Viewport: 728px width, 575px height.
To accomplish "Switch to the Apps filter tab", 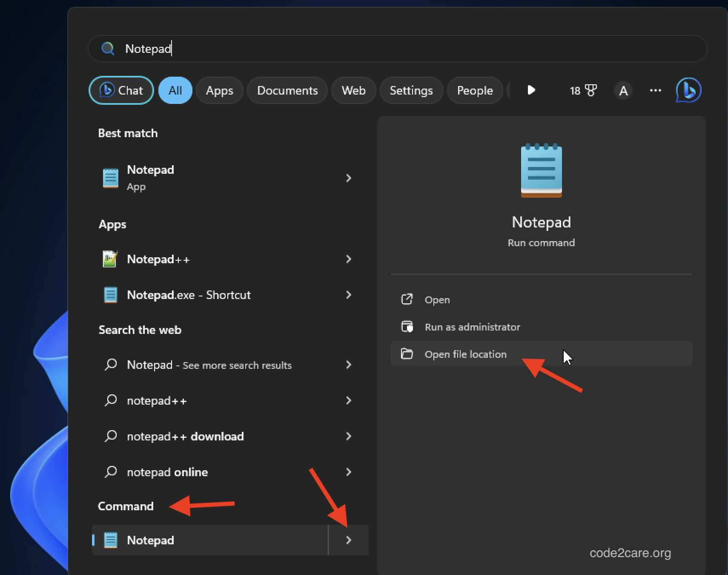I will pyautogui.click(x=220, y=90).
